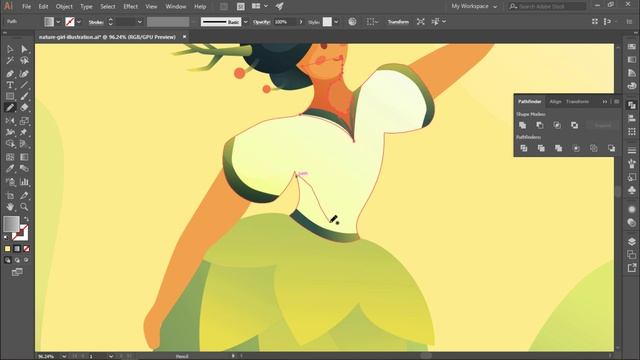Open the My Workspace switcher
Viewport: 640px width, 360px height.
tap(474, 6)
